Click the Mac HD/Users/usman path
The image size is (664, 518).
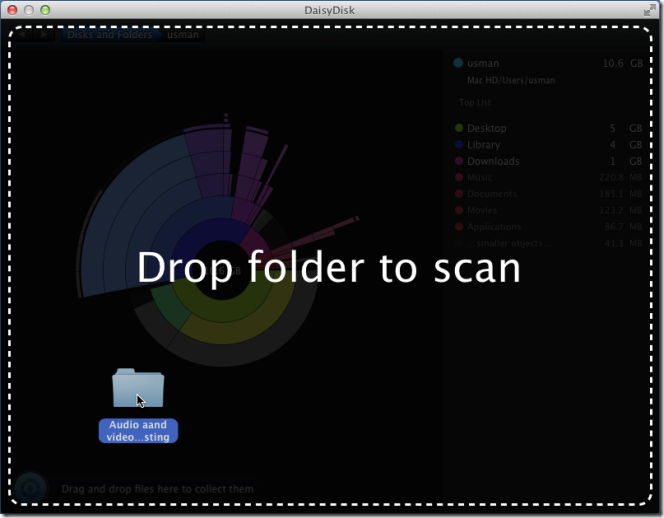pyautogui.click(x=511, y=80)
